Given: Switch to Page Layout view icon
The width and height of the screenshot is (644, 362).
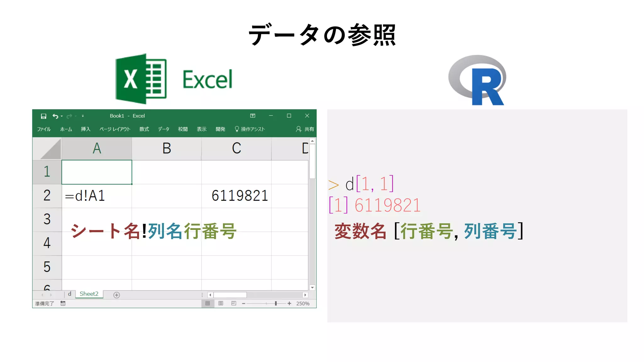Looking at the screenshot, I should (221, 303).
